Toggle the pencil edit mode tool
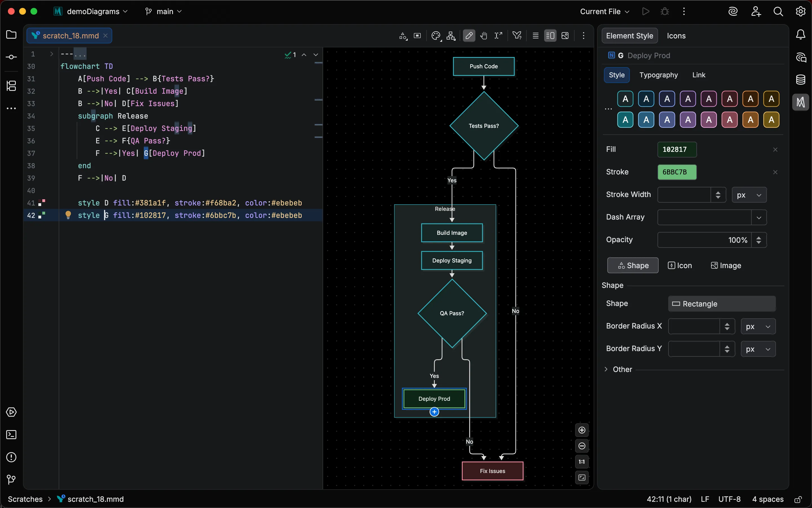 tap(469, 36)
